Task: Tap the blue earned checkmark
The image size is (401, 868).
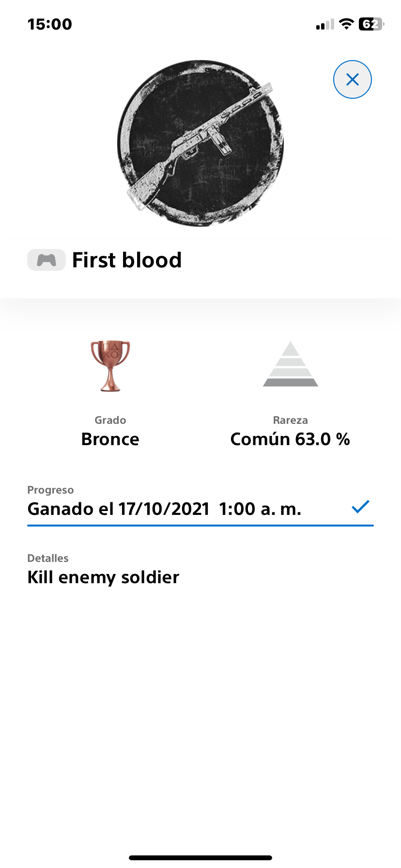Action: (360, 507)
